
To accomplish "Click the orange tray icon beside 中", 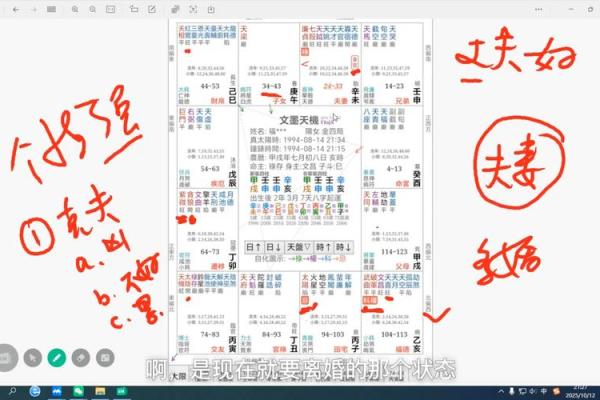I will [556, 391].
